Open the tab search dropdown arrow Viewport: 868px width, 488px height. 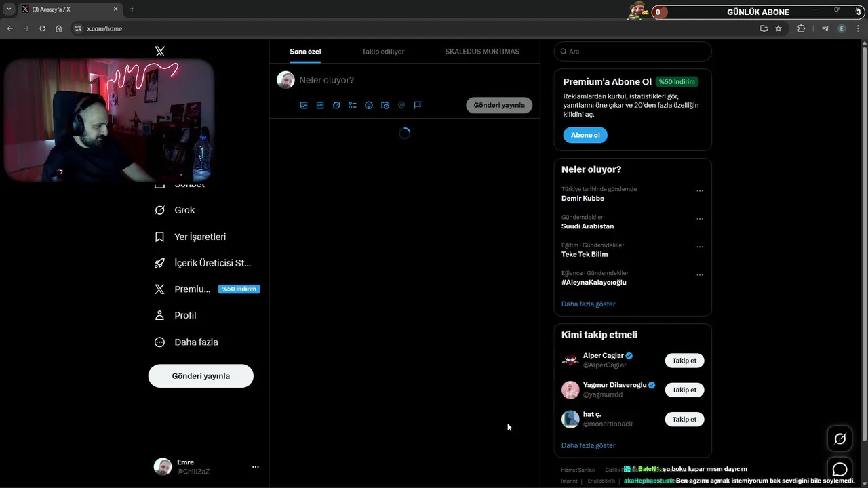click(x=9, y=9)
